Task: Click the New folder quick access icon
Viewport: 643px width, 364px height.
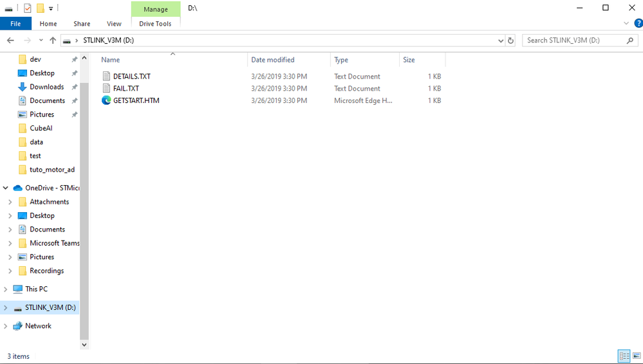Action: click(x=40, y=8)
